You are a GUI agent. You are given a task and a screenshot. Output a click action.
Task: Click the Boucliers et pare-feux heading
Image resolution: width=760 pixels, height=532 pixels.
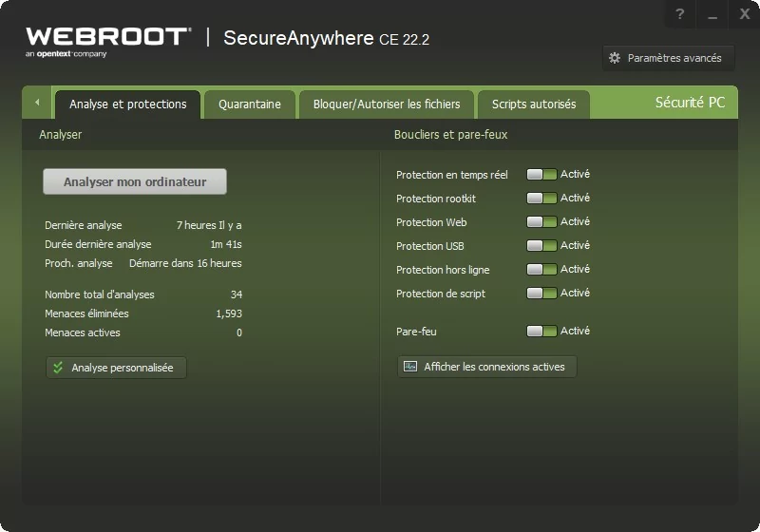[x=450, y=135]
